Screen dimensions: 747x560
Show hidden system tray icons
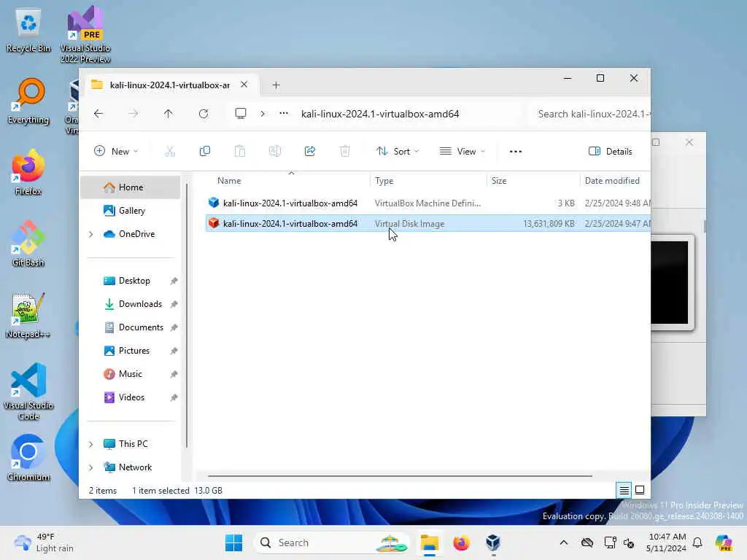click(564, 542)
